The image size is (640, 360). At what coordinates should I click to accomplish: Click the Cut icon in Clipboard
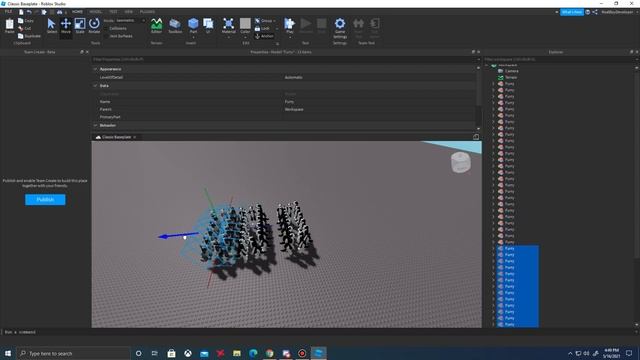point(21,28)
